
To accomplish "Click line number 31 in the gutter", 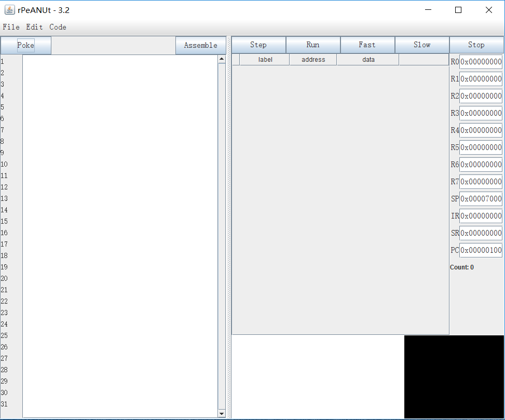I will 4,404.
